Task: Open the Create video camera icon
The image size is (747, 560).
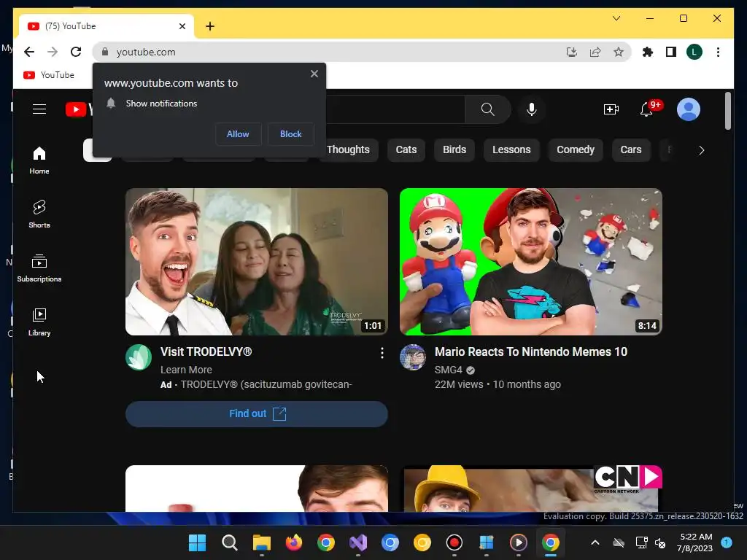Action: click(611, 109)
